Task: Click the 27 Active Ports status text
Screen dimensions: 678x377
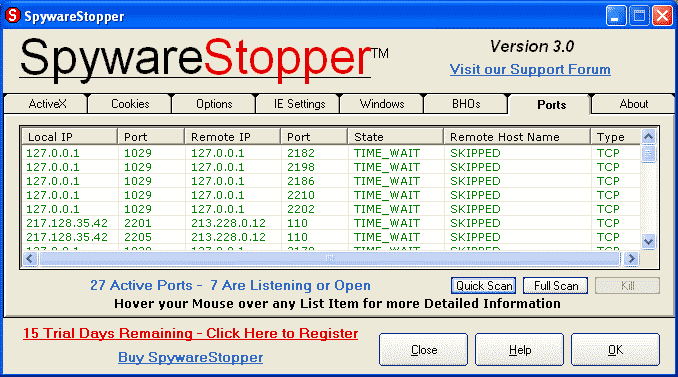Action: 230,285
